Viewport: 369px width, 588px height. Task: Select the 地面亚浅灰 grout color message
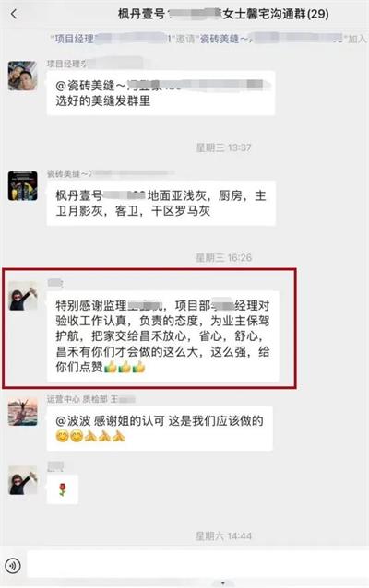161,203
